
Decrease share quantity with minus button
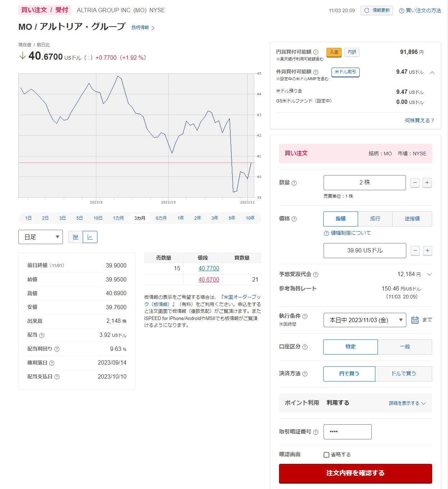click(x=415, y=183)
